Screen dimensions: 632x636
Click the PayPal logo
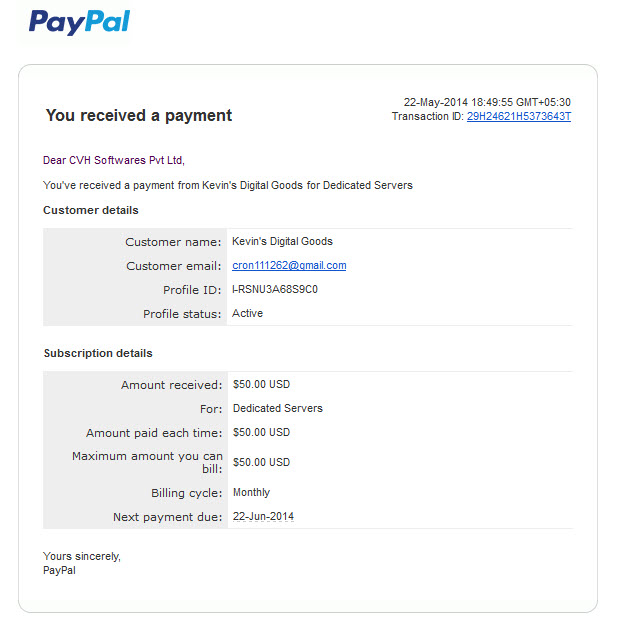point(80,22)
